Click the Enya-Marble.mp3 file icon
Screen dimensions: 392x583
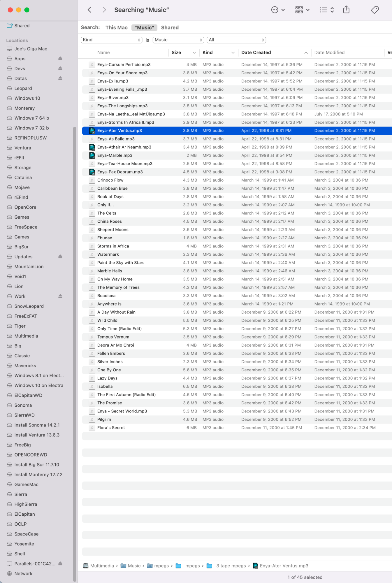(92, 155)
